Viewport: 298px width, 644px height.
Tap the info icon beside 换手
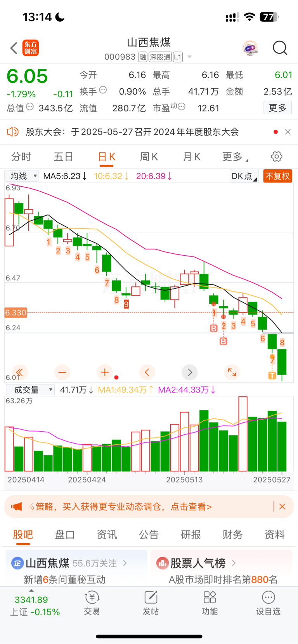[x=103, y=90]
